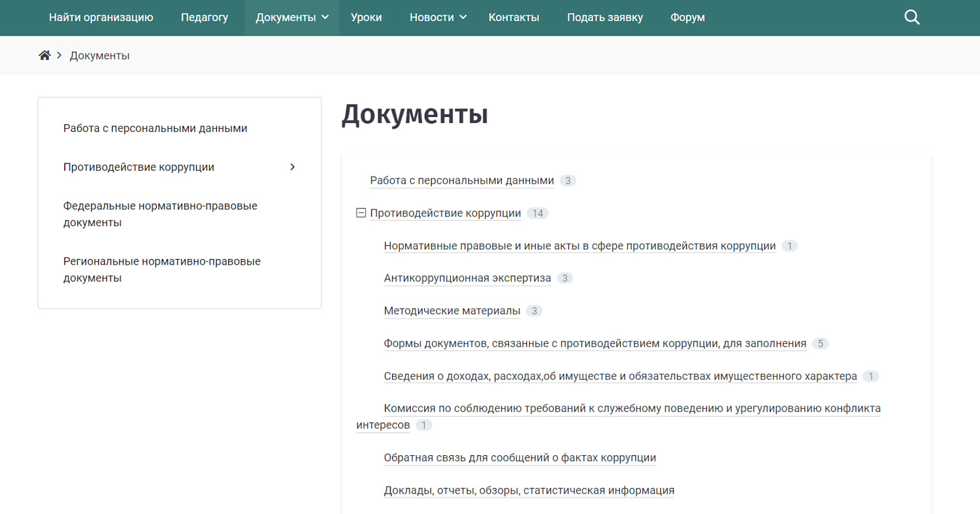Go to Найти организацию page
This screenshot has width=980, height=514.
click(x=101, y=18)
